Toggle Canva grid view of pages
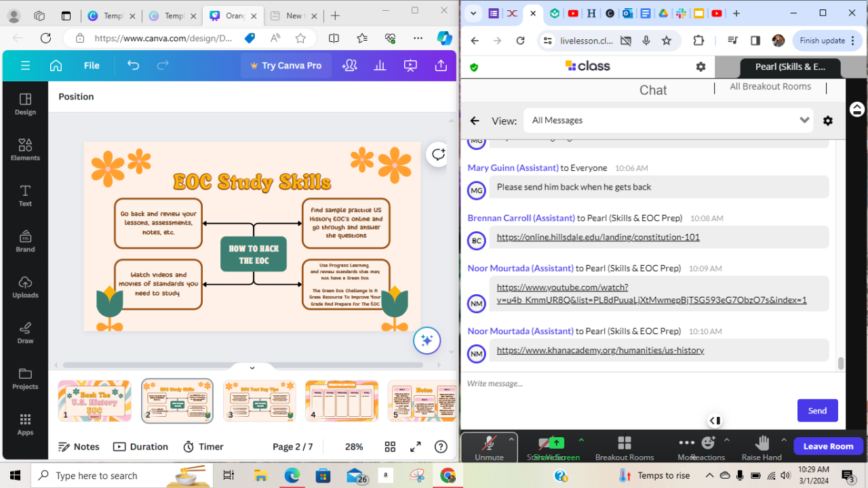Image resolution: width=868 pixels, height=488 pixels. [x=390, y=447]
